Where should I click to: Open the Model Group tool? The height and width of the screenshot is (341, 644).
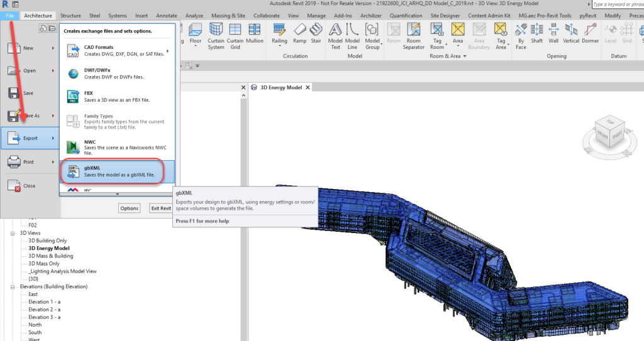tap(372, 36)
